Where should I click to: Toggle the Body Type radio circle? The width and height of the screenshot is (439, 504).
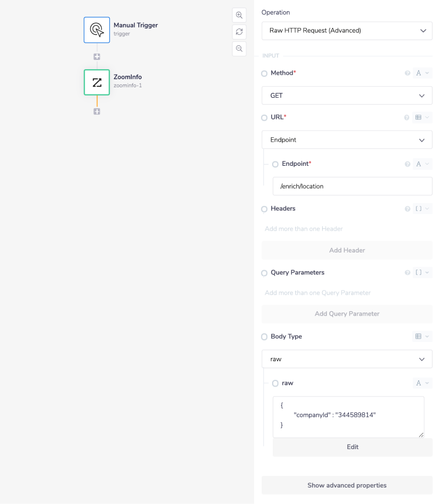pos(264,337)
